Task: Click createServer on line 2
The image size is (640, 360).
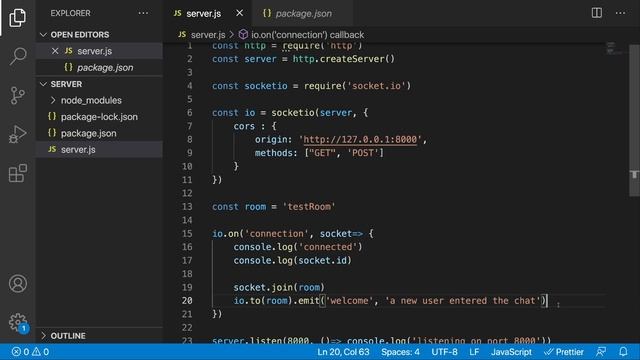Action: [352, 59]
